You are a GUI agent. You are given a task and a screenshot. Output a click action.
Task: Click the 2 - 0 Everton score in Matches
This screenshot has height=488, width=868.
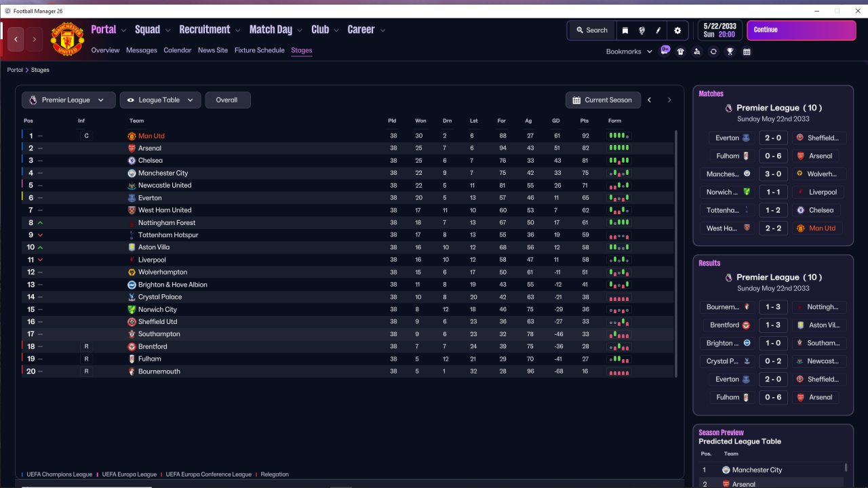point(773,138)
